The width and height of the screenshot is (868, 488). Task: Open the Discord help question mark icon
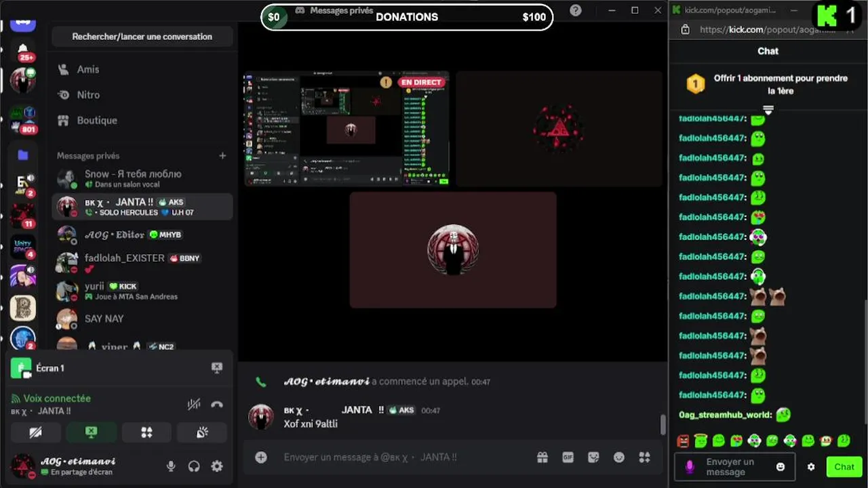576,10
